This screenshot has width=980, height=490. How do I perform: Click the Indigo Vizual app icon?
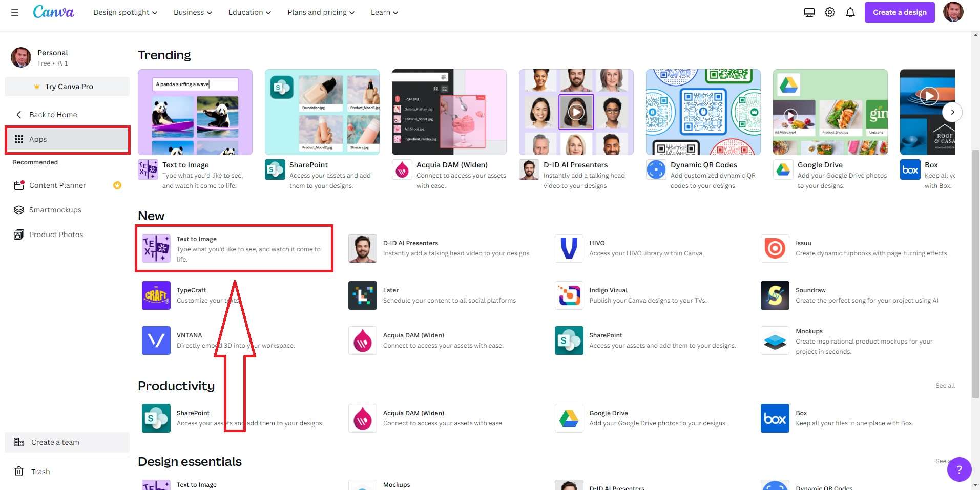pos(569,295)
